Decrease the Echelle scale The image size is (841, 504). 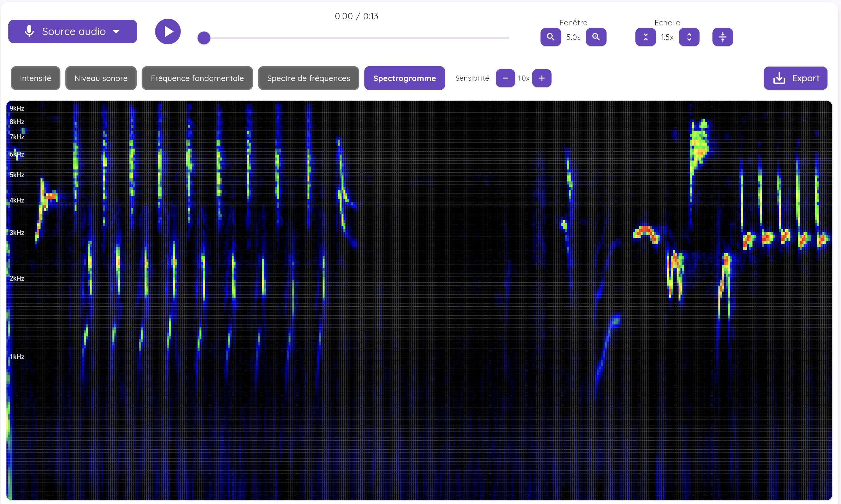(645, 37)
